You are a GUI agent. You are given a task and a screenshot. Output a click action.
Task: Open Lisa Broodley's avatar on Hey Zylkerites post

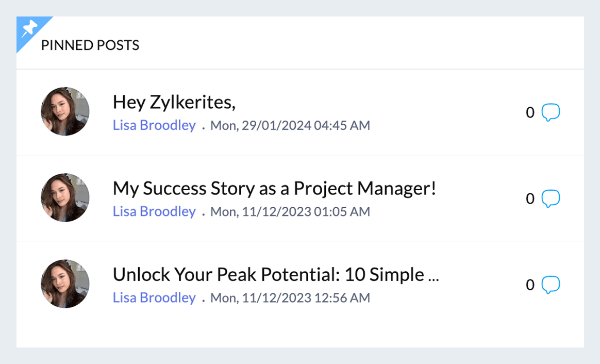65,111
